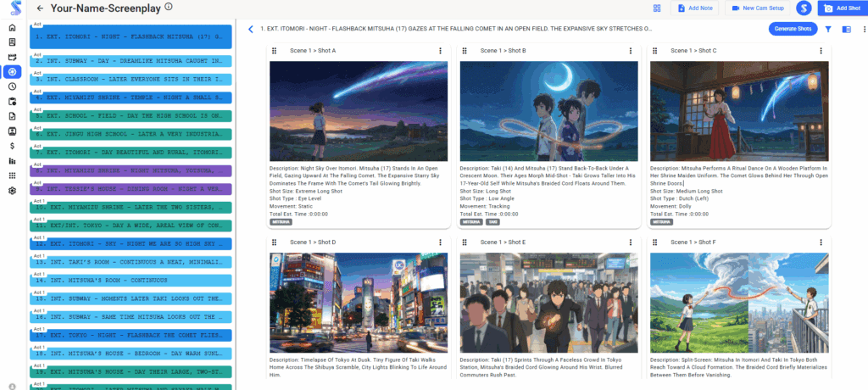Open the filter funnel icon
The image size is (868, 390).
pyautogui.click(x=828, y=30)
